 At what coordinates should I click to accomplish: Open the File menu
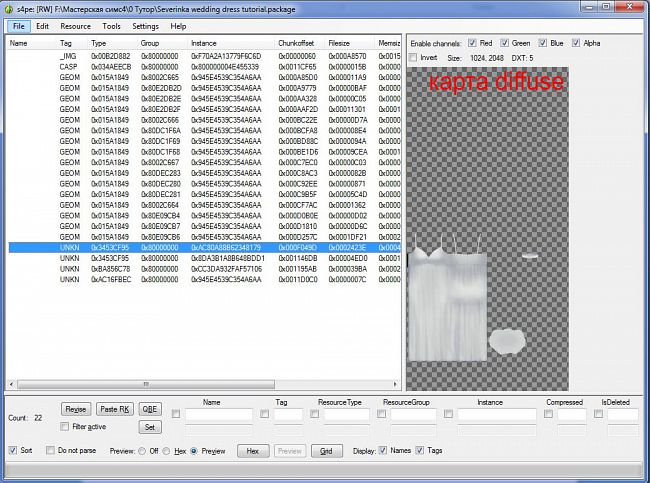pyautogui.click(x=18, y=26)
